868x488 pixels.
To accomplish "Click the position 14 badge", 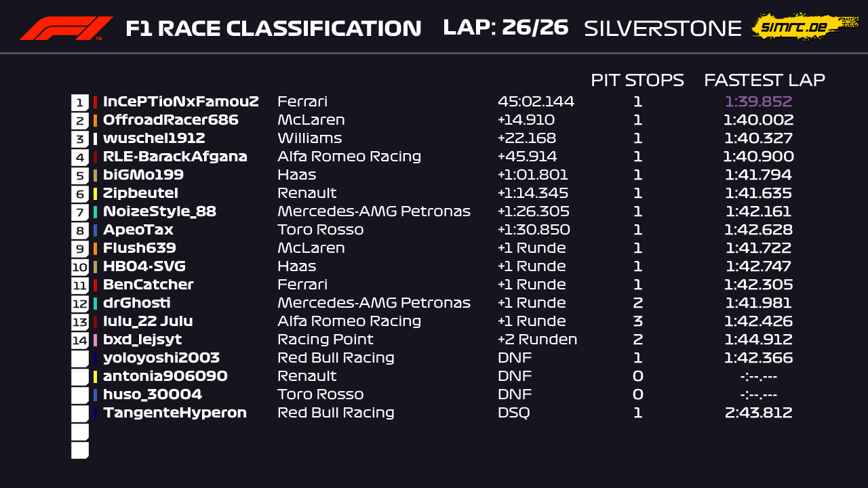I will click(80, 340).
